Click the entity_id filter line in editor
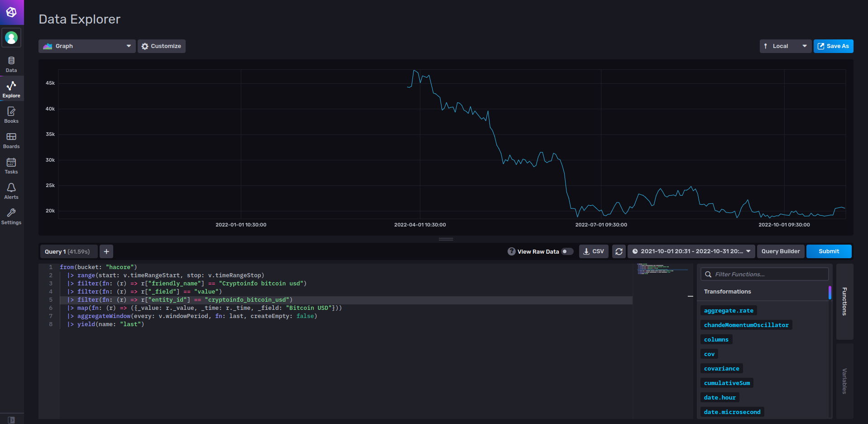Screen dimensions: 868x424 point(180,300)
